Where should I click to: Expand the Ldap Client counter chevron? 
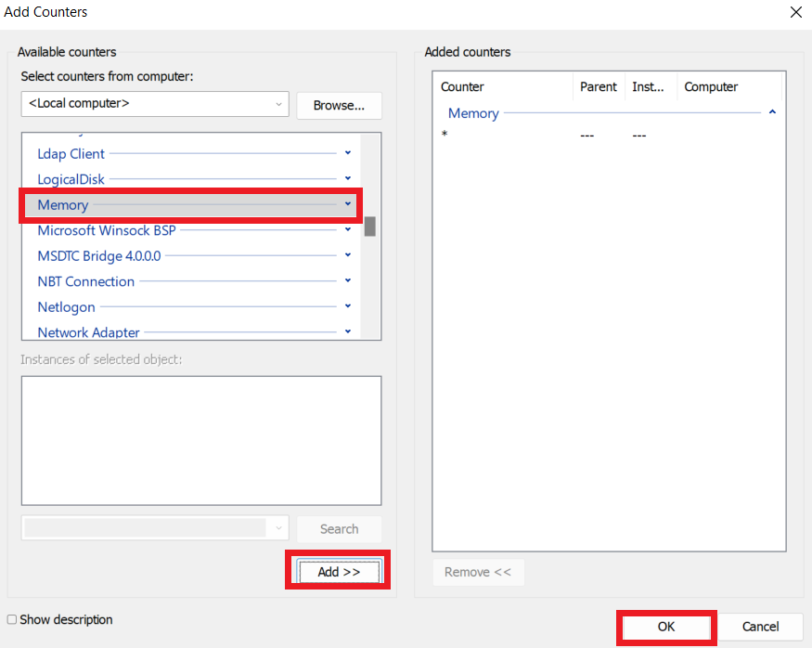click(348, 153)
